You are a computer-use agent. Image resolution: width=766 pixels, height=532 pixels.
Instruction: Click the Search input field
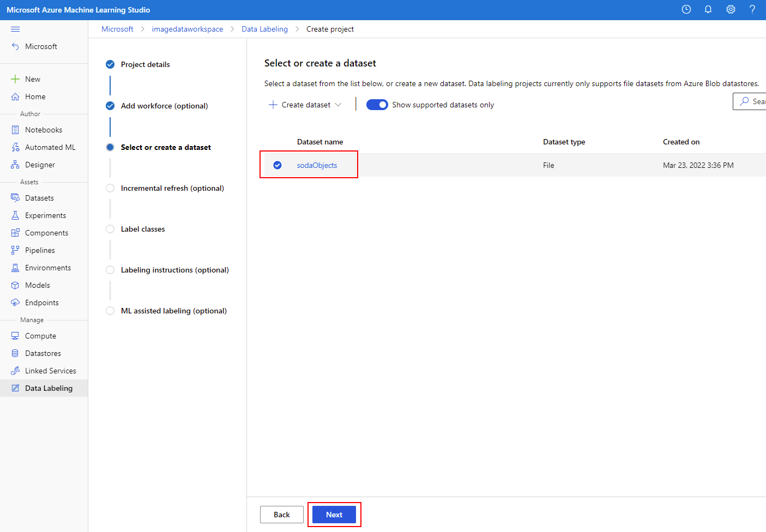(x=750, y=101)
